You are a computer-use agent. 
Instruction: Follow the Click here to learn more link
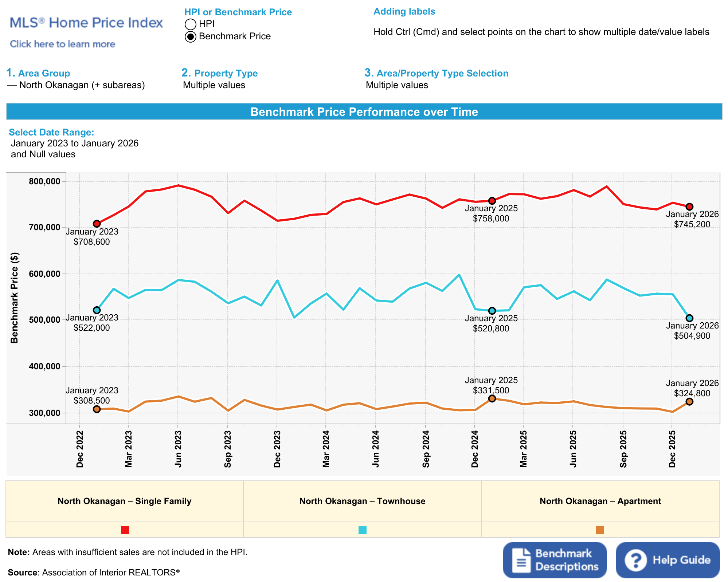coord(62,44)
